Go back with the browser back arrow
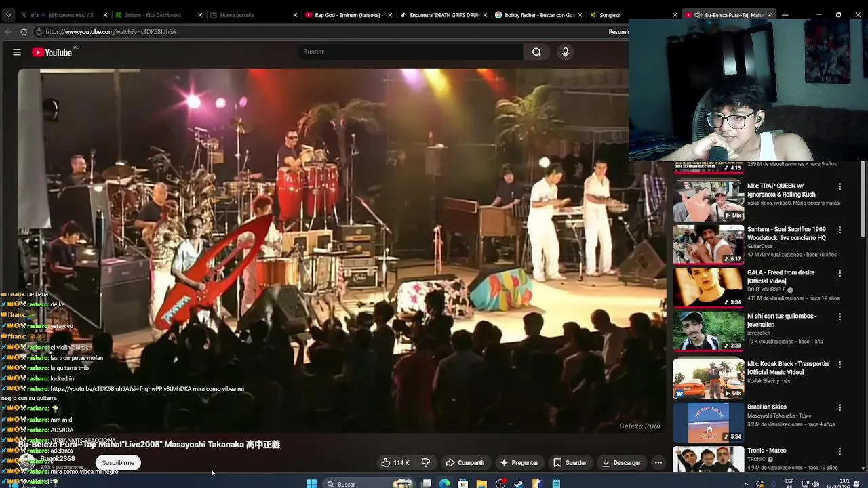Screen dimensions: 868x488 click(x=8, y=32)
